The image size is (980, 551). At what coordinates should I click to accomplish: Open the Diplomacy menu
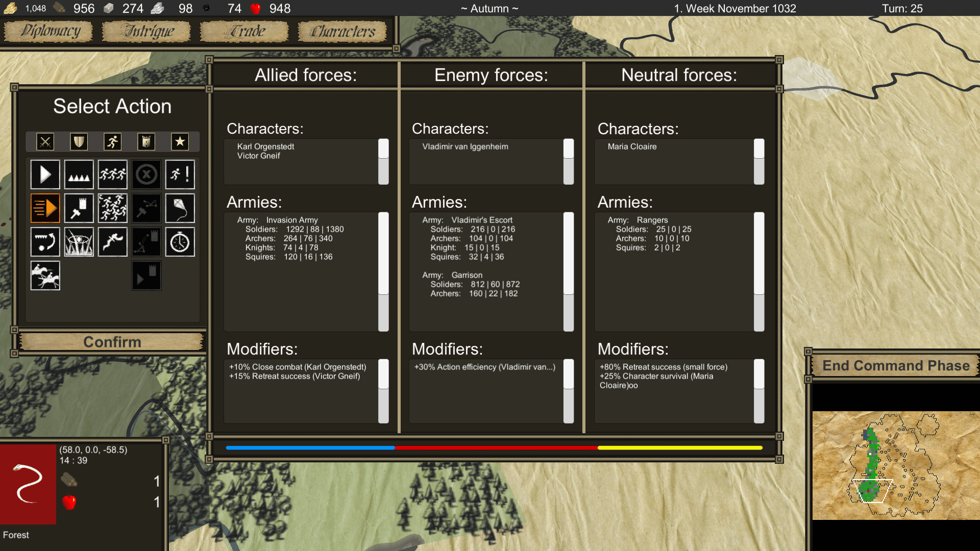point(49,32)
